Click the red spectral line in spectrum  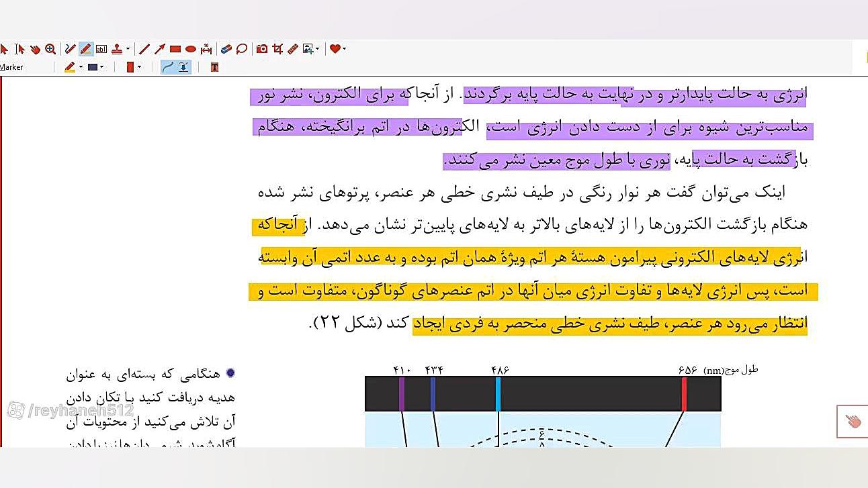(x=684, y=394)
